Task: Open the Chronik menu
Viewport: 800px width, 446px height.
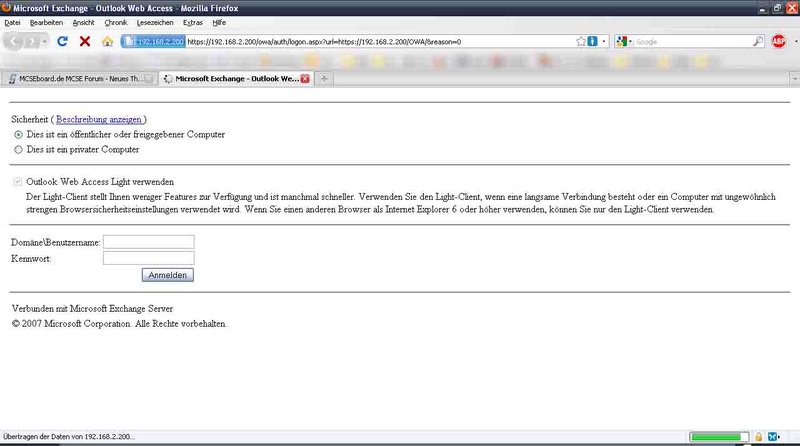Action: point(116,22)
